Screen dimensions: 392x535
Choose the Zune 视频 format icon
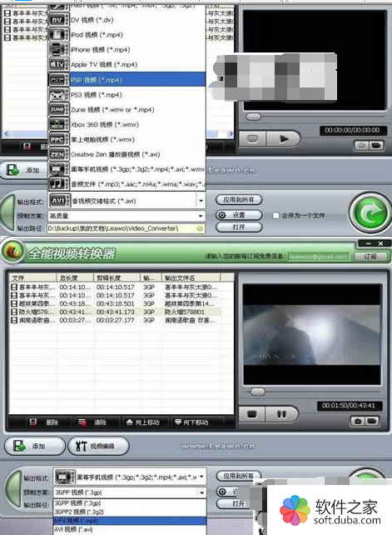tap(58, 109)
